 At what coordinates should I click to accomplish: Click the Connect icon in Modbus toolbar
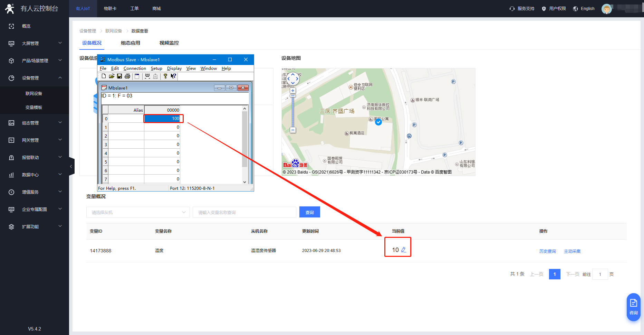click(147, 76)
